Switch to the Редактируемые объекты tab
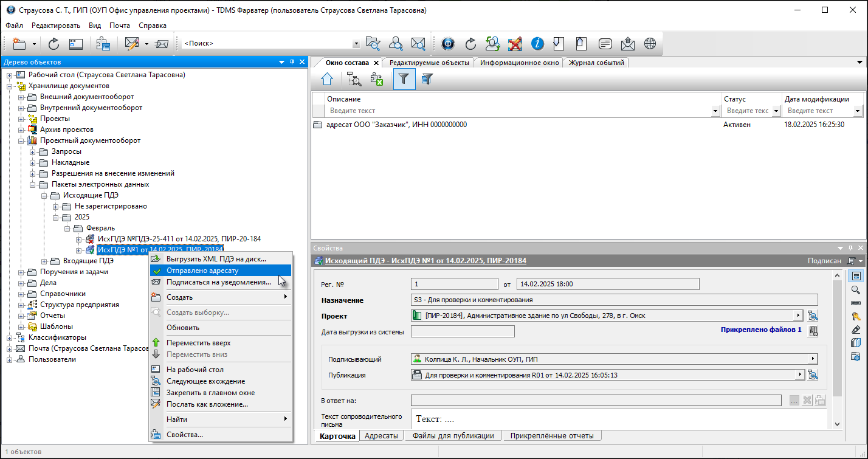 [x=429, y=63]
